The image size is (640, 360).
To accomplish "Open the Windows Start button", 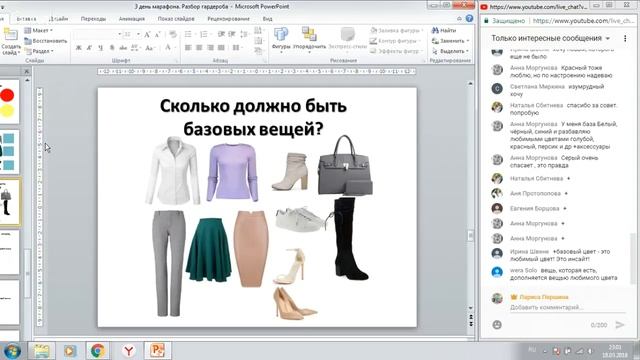I will [x=12, y=351].
